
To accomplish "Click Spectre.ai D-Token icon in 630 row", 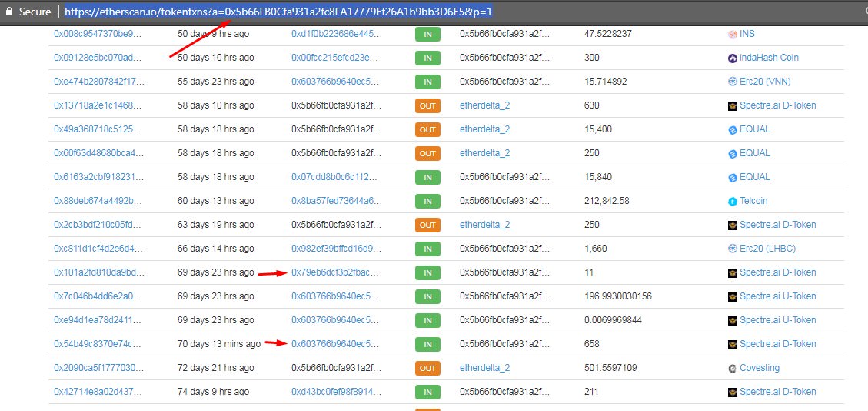I will coord(733,105).
